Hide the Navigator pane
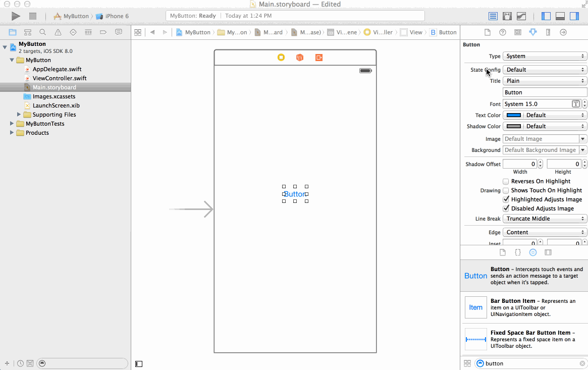The image size is (588, 370). [546, 16]
